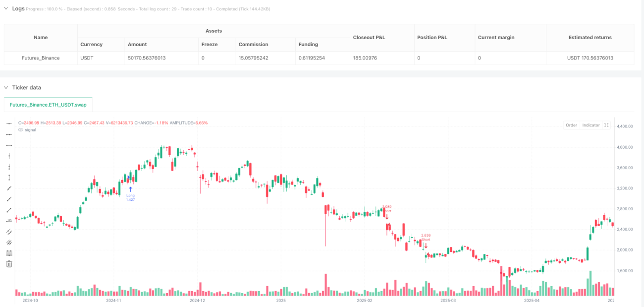
Task: Collapse the Ticker data section
Action: tap(6, 87)
